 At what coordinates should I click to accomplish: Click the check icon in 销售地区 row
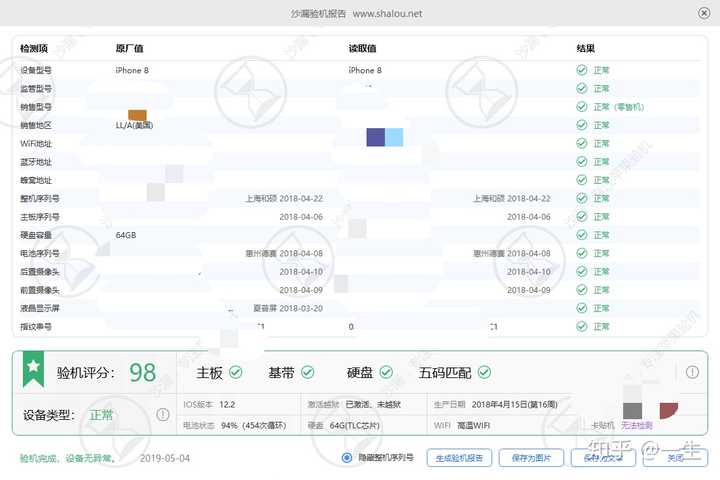click(581, 125)
